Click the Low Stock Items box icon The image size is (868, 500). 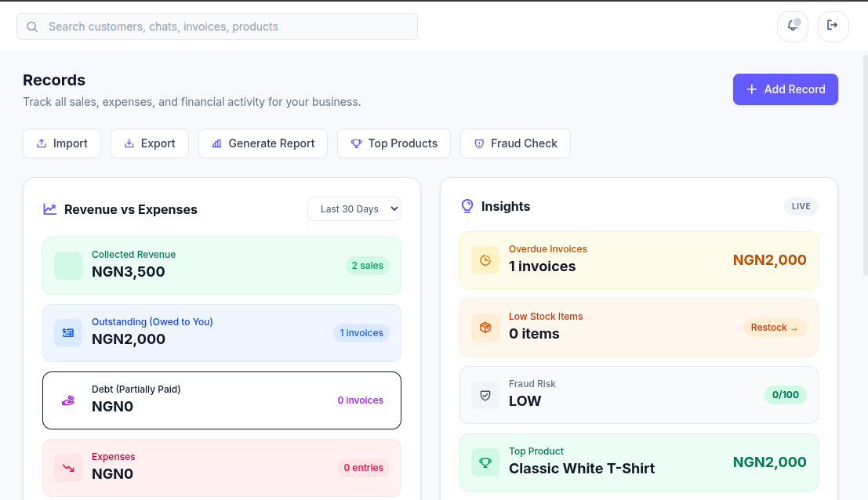point(485,328)
